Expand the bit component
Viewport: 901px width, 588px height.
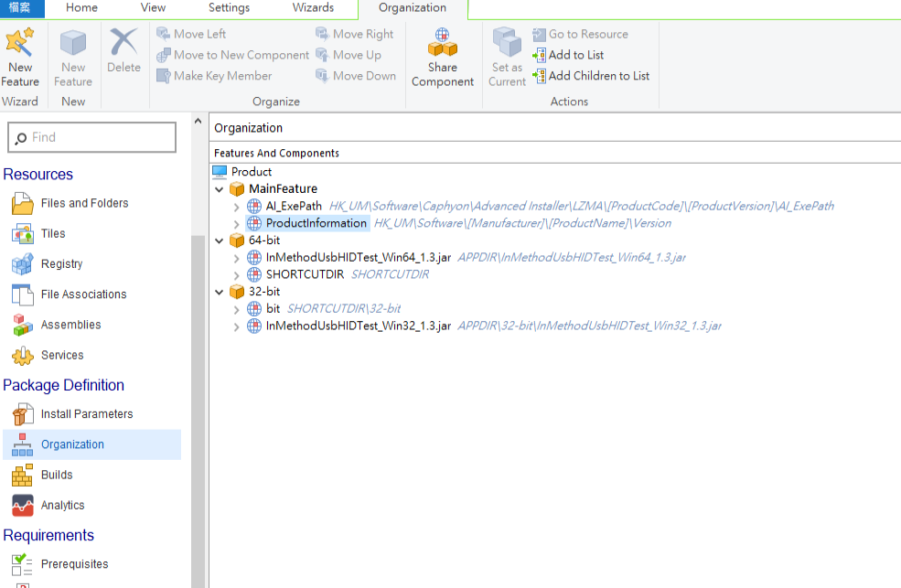[x=236, y=309]
